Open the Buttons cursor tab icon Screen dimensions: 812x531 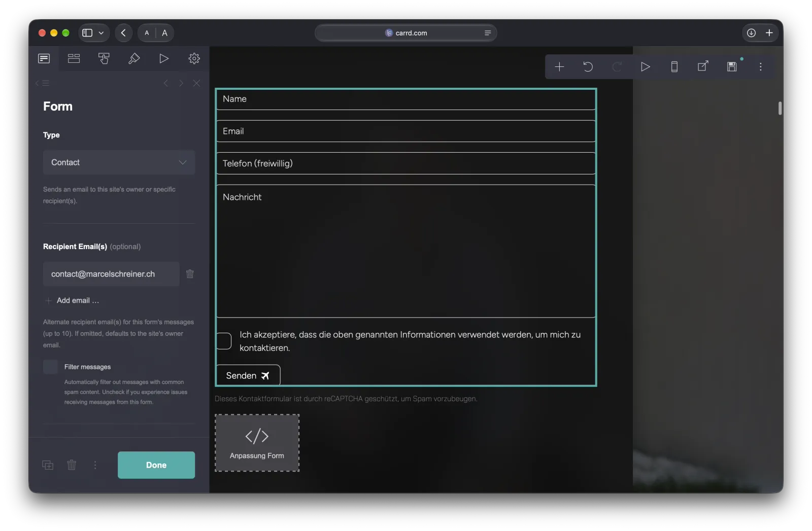[x=104, y=59]
